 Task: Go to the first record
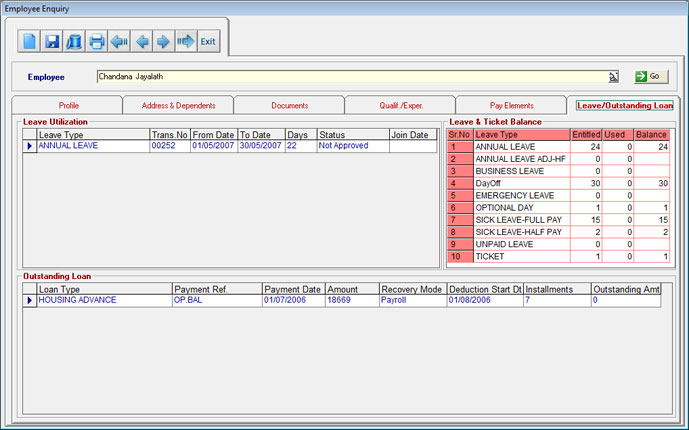120,41
